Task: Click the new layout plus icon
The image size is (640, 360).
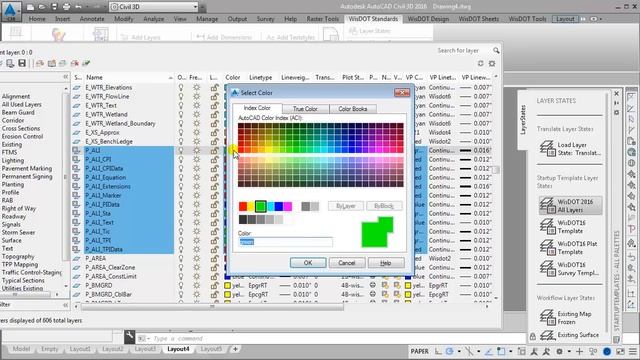Action: coord(235,349)
